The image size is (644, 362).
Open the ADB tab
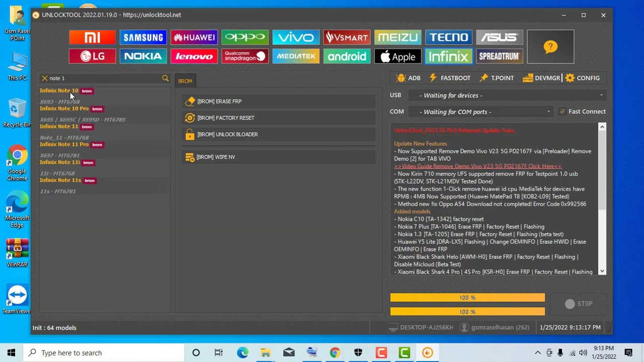point(409,78)
